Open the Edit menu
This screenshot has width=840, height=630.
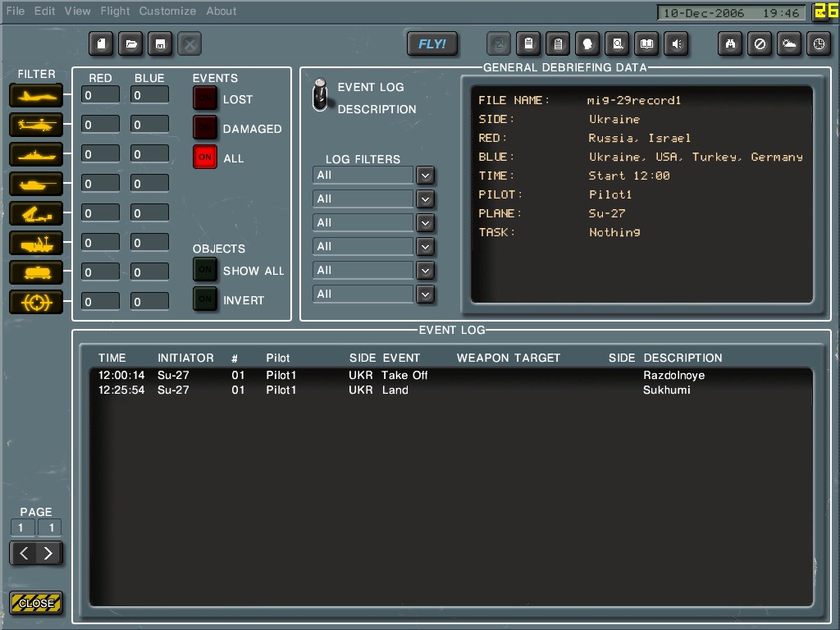click(x=44, y=11)
